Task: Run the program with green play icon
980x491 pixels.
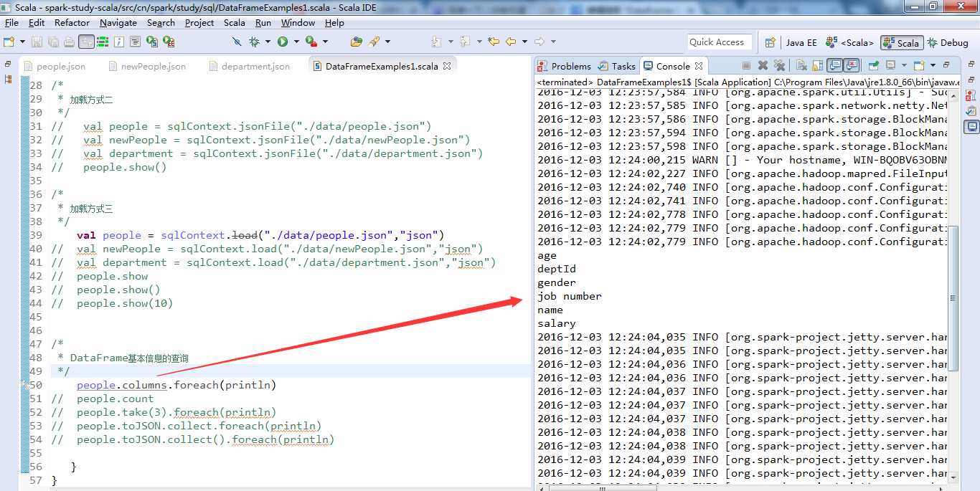Action: 283,42
